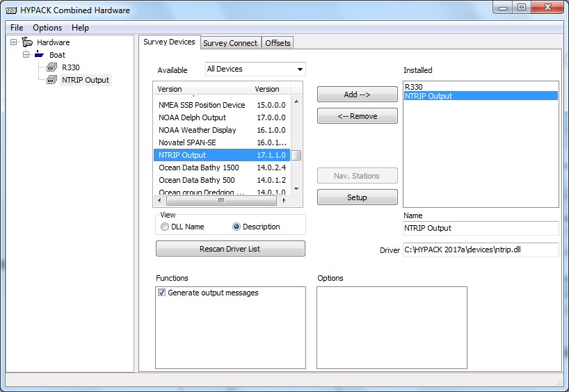Click the second Version column header
This screenshot has width=569, height=392.
click(271, 89)
